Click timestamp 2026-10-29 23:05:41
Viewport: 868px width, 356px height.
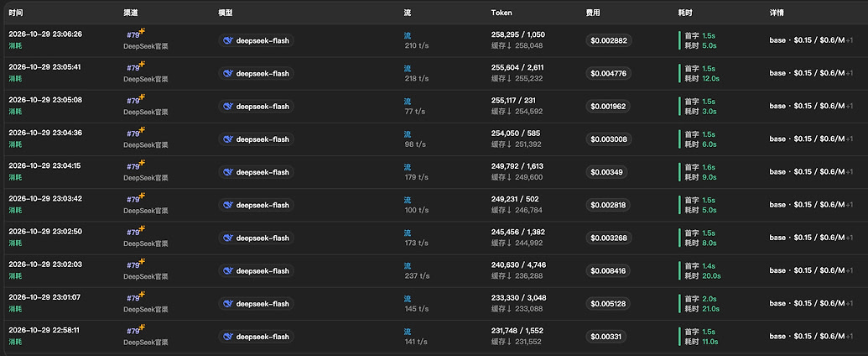(x=44, y=66)
